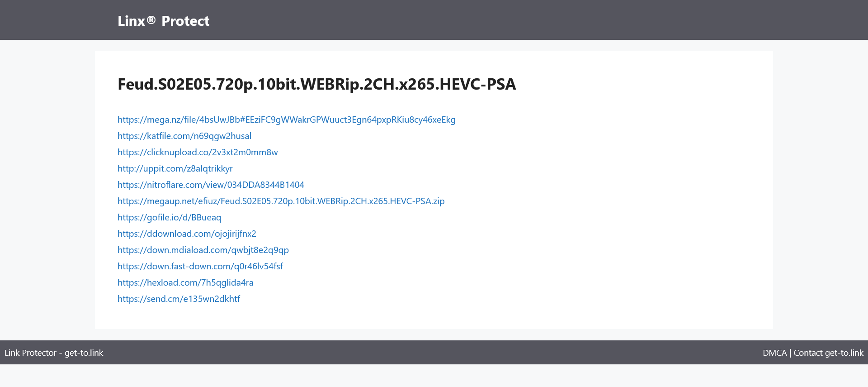Click the Feud.S02E05 release title heading
This screenshot has height=387, width=868.
point(316,84)
